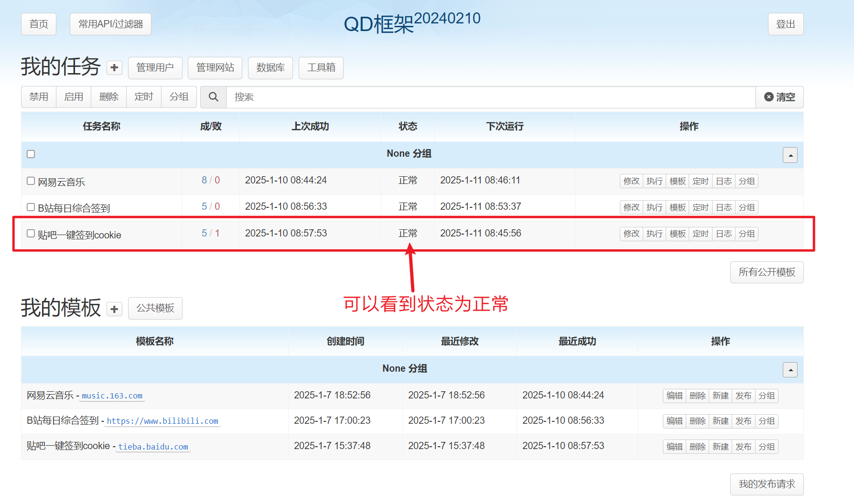Click into the 搜索 search field

tap(490, 97)
